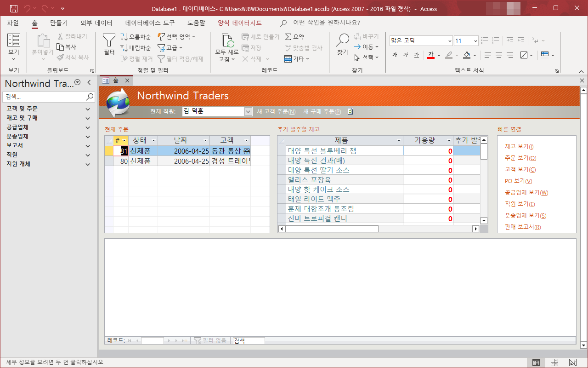The image size is (588, 368).
Task: Open the 현재 직원 combo box dropdown
Action: [x=249, y=111]
